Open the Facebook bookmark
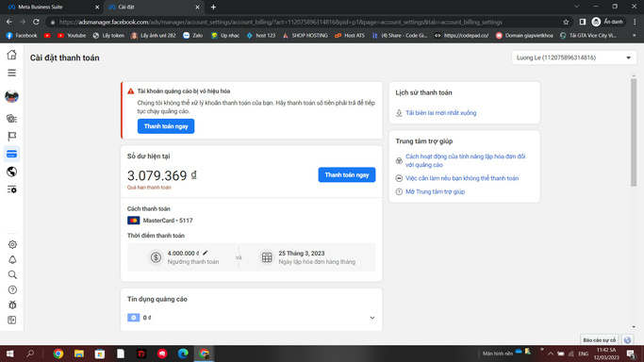This screenshot has height=362, width=644. coord(22,36)
